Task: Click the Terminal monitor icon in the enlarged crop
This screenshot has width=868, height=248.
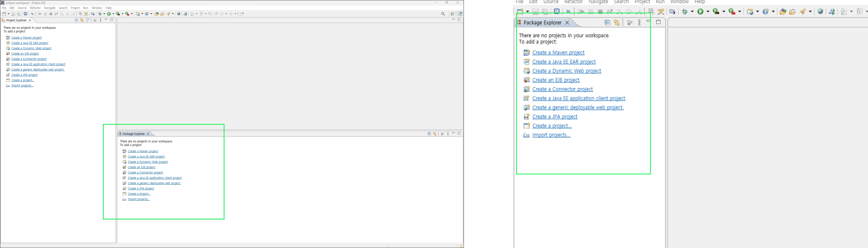Action: pyautogui.click(x=557, y=11)
